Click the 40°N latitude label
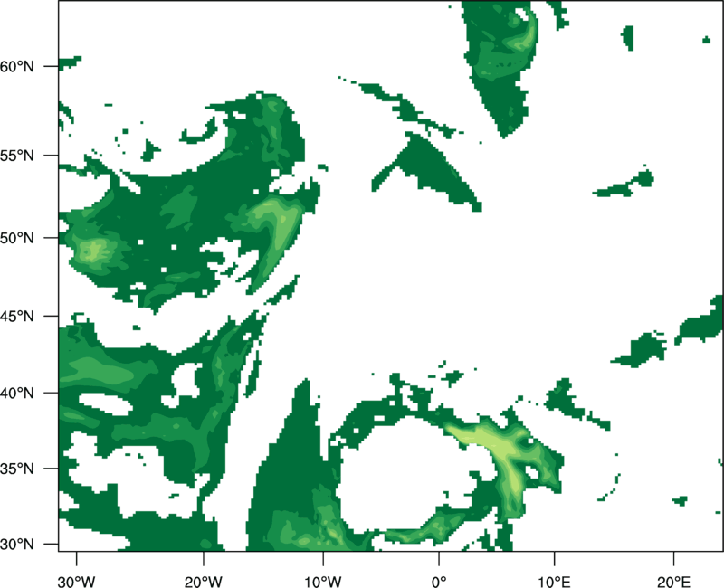The width and height of the screenshot is (724, 588). coord(17,393)
